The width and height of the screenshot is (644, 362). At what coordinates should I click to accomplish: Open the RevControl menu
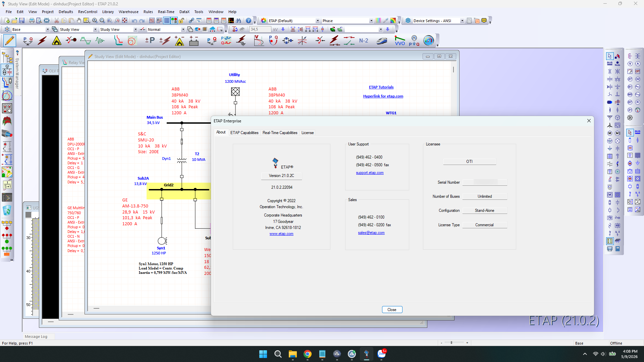point(88,12)
